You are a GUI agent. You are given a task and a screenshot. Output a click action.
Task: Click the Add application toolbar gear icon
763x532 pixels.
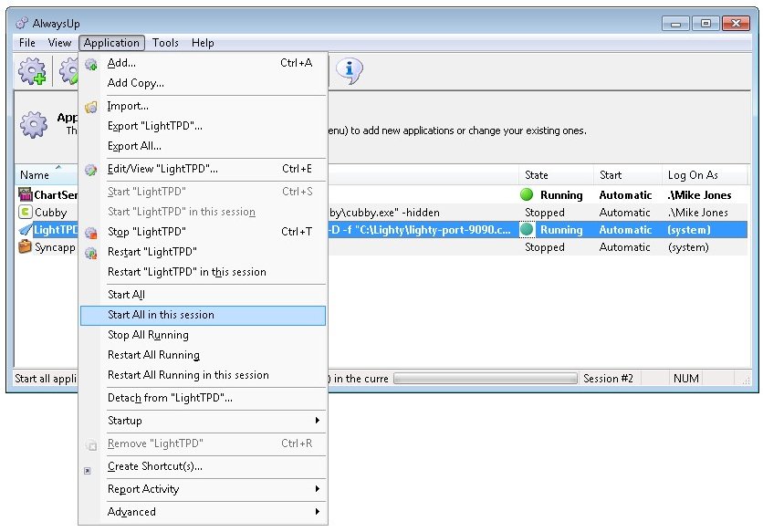[x=32, y=71]
